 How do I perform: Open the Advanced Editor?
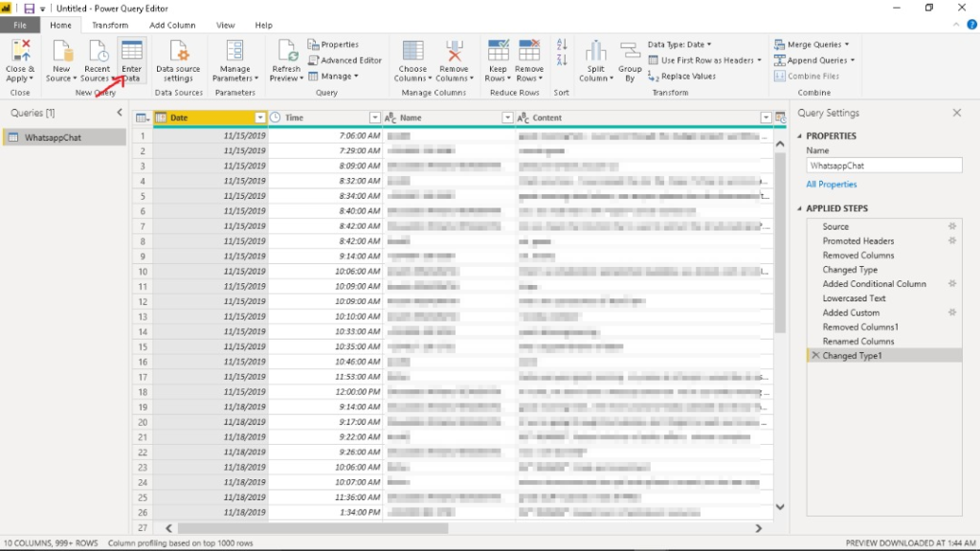pyautogui.click(x=345, y=60)
